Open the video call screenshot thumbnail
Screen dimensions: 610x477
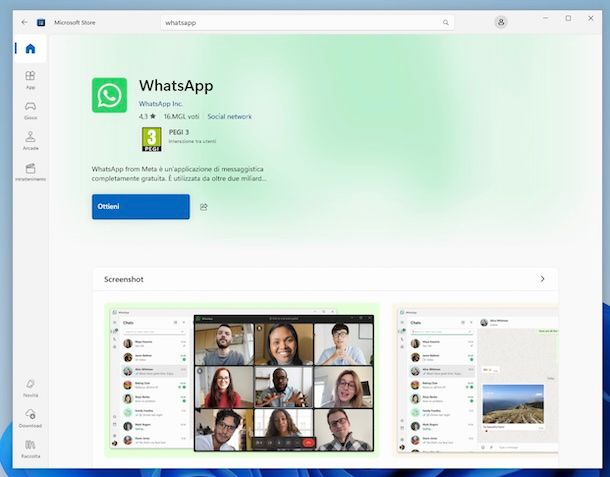point(242,381)
